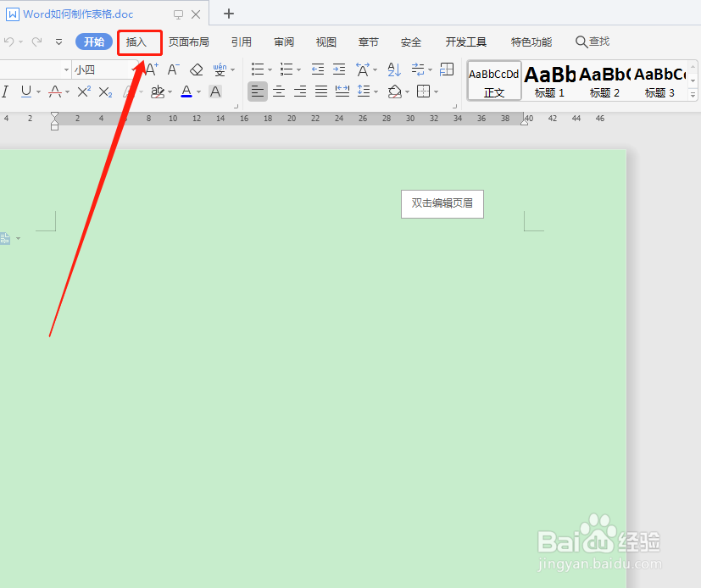
Task: Open the 开发工具 tab
Action: [466, 42]
